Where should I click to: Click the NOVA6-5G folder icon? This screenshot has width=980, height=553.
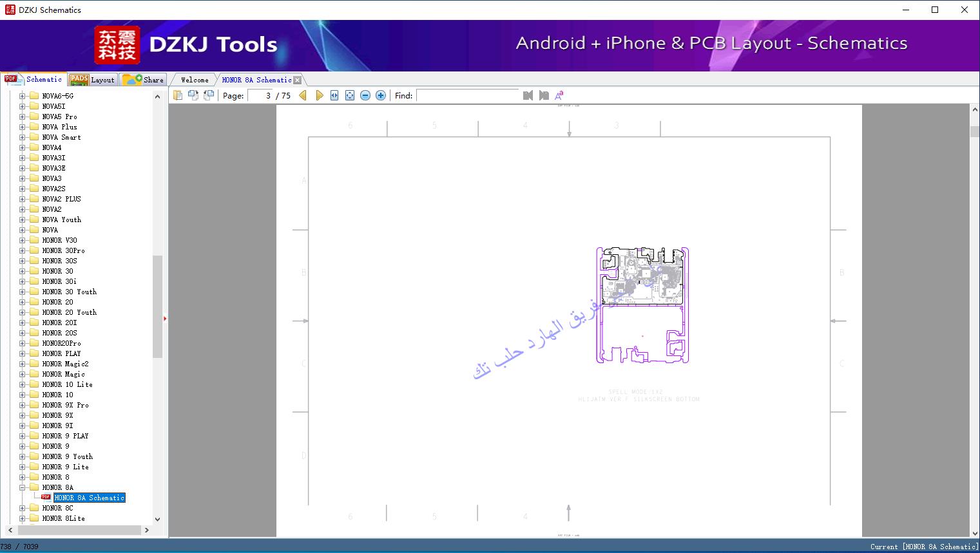coord(34,96)
